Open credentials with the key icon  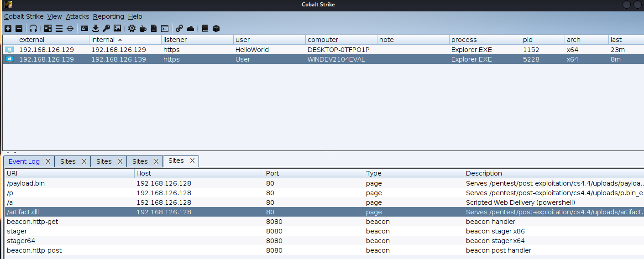point(106,28)
